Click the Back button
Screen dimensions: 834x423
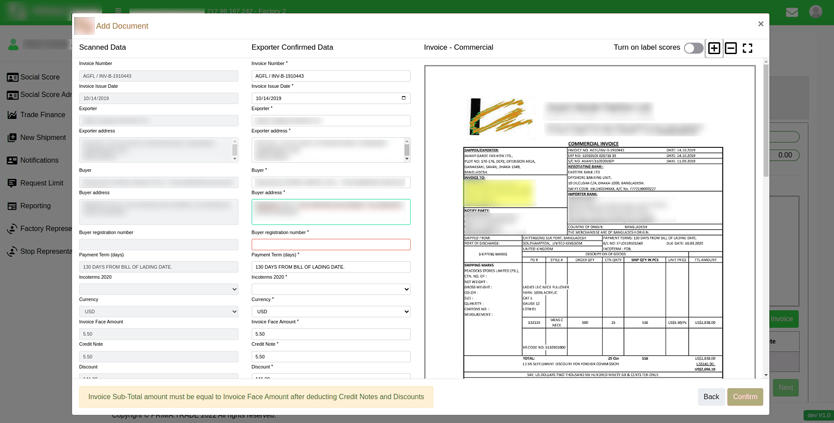(x=710, y=397)
